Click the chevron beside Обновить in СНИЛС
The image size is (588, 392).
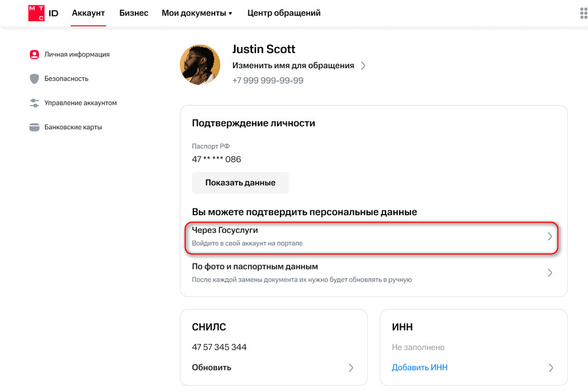pyautogui.click(x=351, y=368)
